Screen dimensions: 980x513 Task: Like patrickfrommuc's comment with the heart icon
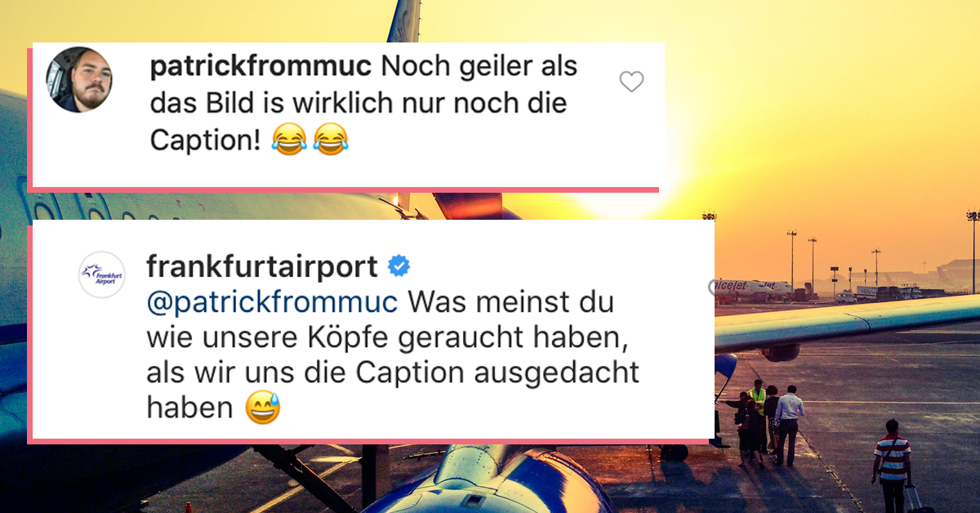coord(631,82)
